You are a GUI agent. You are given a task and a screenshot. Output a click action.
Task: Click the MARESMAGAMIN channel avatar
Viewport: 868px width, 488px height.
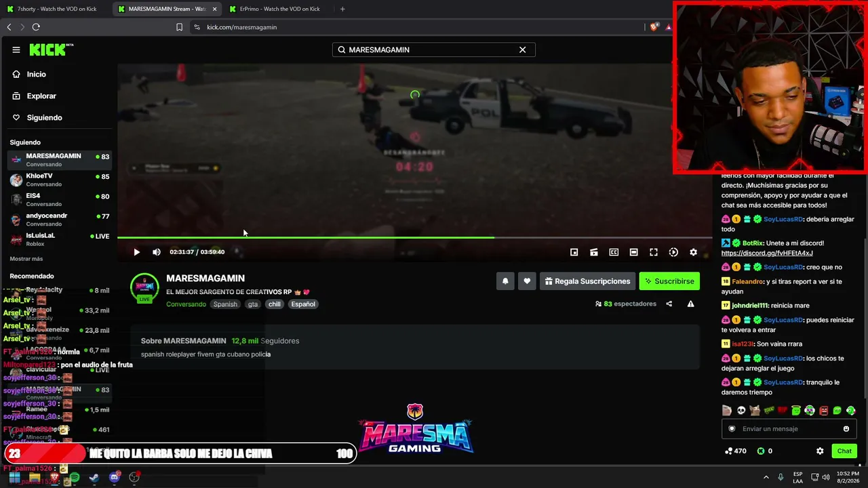click(144, 287)
